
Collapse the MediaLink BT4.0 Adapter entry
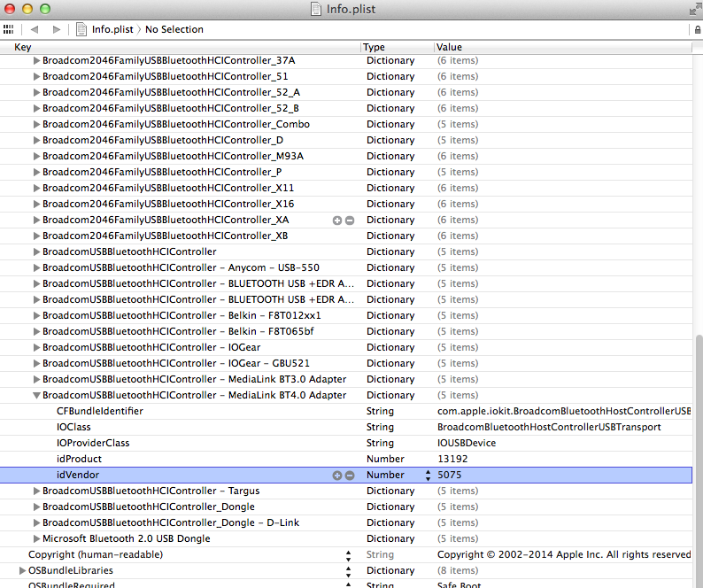pyautogui.click(x=37, y=395)
